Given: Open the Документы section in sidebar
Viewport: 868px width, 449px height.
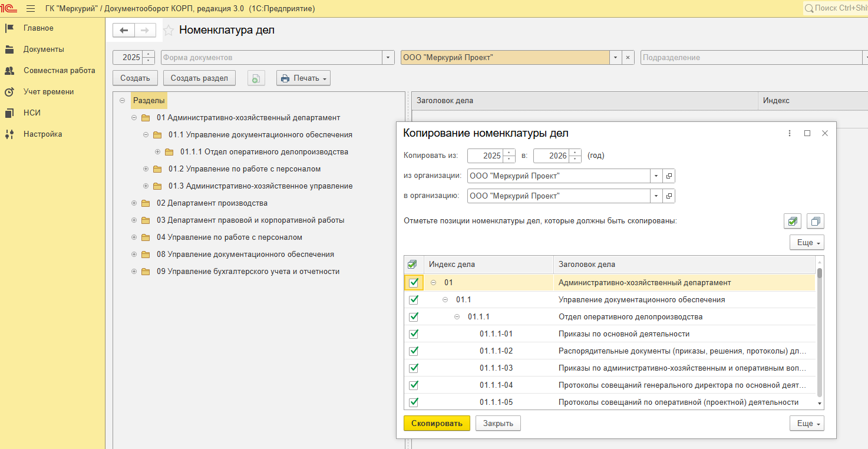Looking at the screenshot, I should pyautogui.click(x=44, y=49).
